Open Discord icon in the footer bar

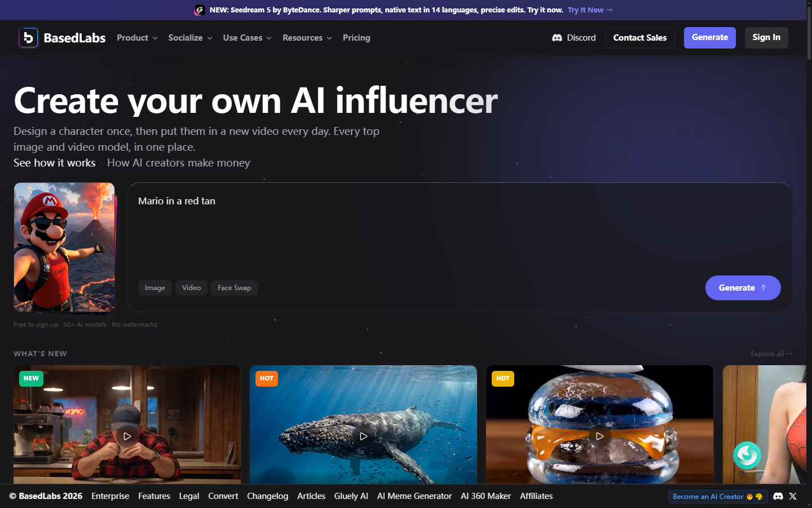point(778,496)
